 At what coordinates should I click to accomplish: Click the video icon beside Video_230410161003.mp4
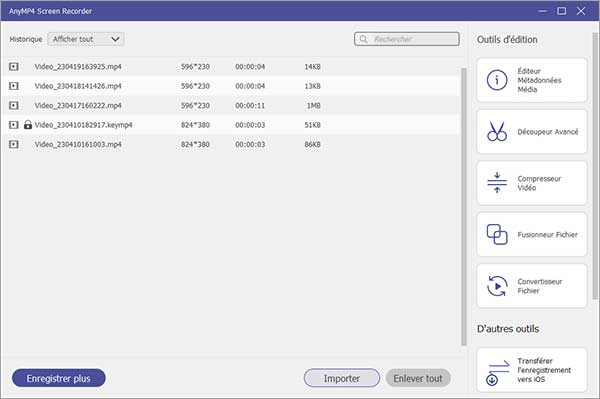14,144
